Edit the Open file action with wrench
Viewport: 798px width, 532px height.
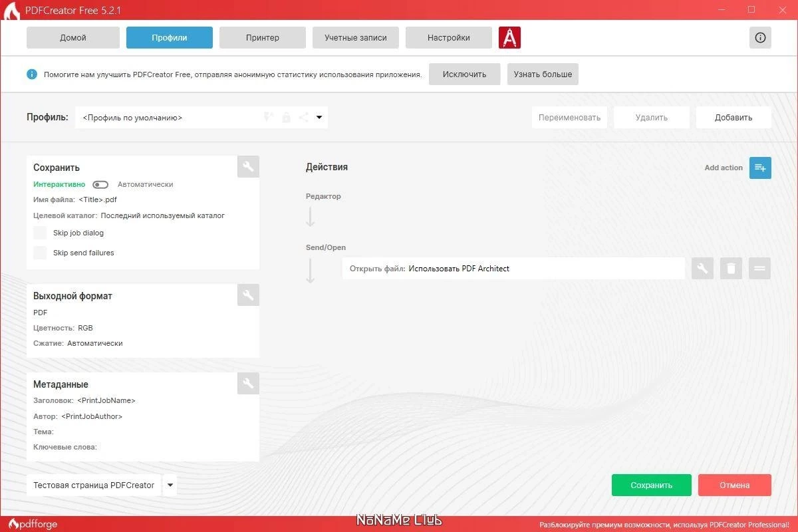pos(702,269)
